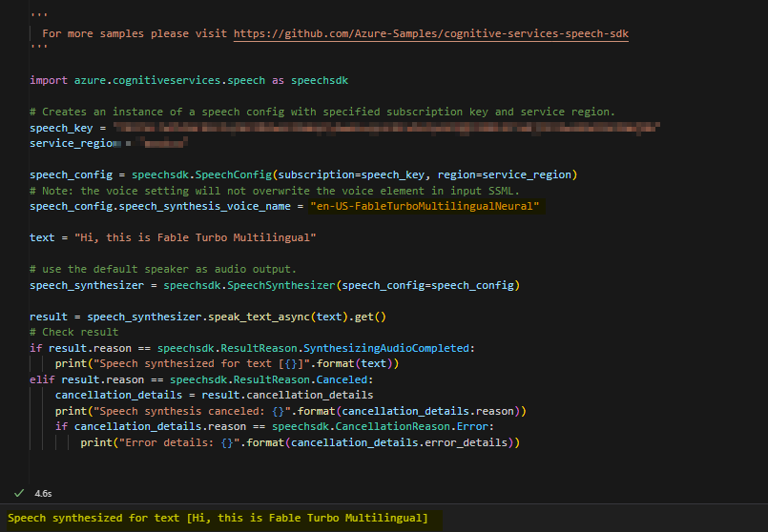Click the "en-US-FableTurboMultilingualNeural" string
This screenshot has height=532, width=768.
425,207
